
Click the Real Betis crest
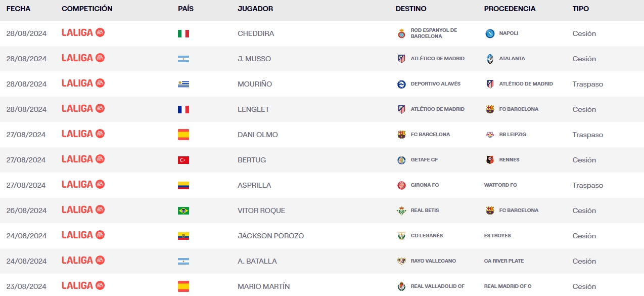(x=401, y=210)
